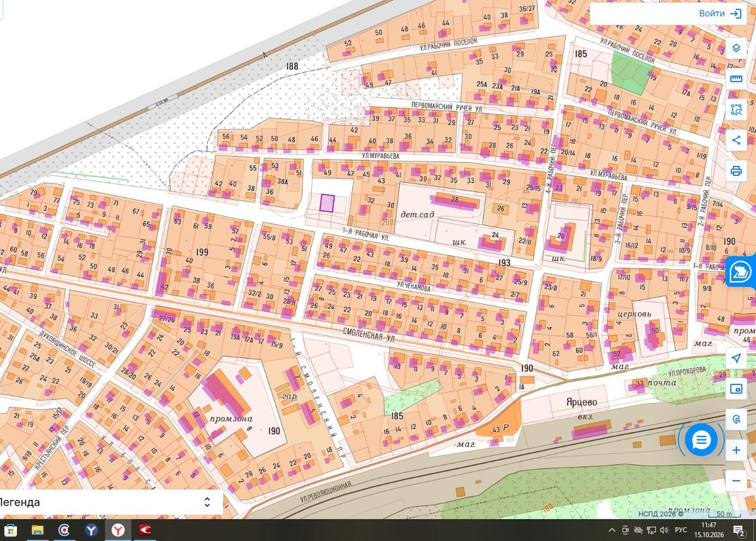The height and width of the screenshot is (541, 756).
Task: Activate the search-by-area selection tool
Action: click(x=736, y=109)
